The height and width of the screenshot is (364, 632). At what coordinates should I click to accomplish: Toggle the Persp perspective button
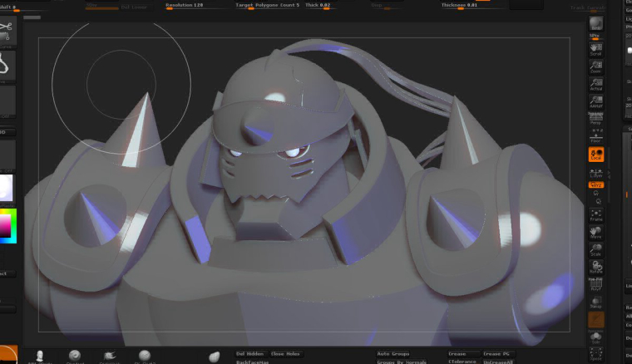point(595,118)
